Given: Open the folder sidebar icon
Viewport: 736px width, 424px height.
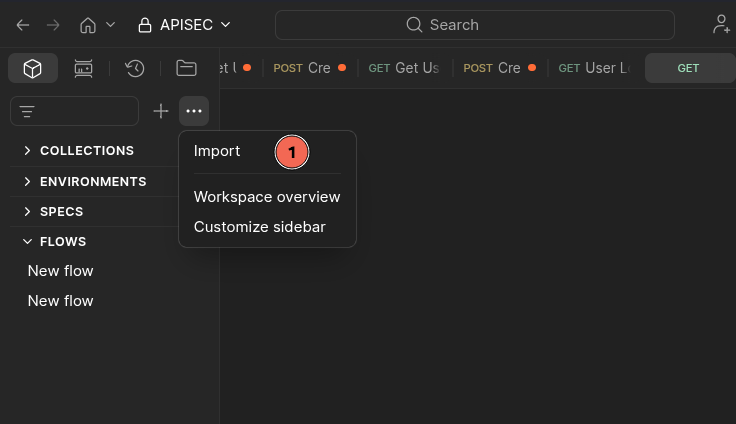Looking at the screenshot, I should click(x=186, y=69).
